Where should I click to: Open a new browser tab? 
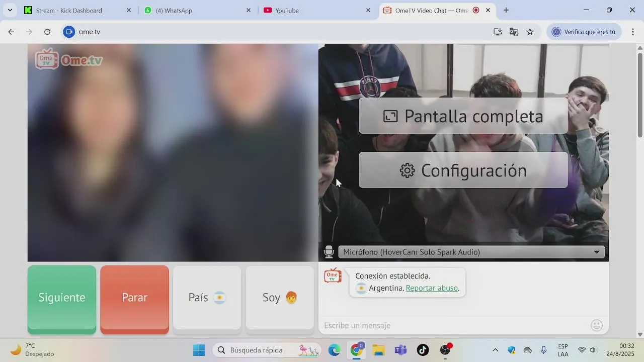coord(506,10)
